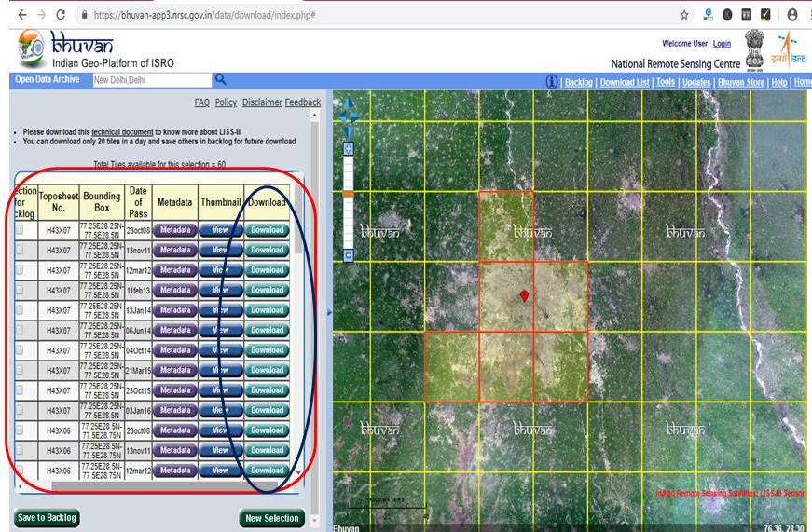The width and height of the screenshot is (812, 532).
Task: View thumbnail for 23oct08 H43X07
Action: pyautogui.click(x=220, y=230)
